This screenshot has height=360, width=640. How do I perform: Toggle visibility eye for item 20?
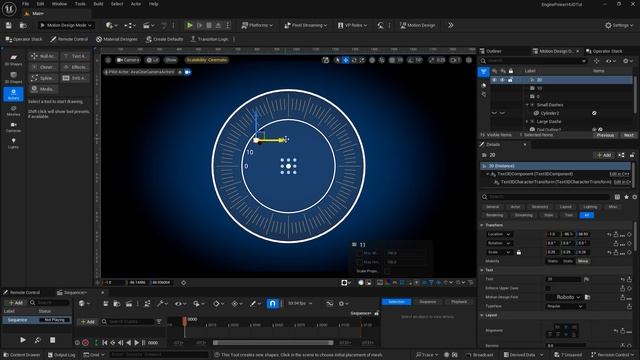click(494, 80)
